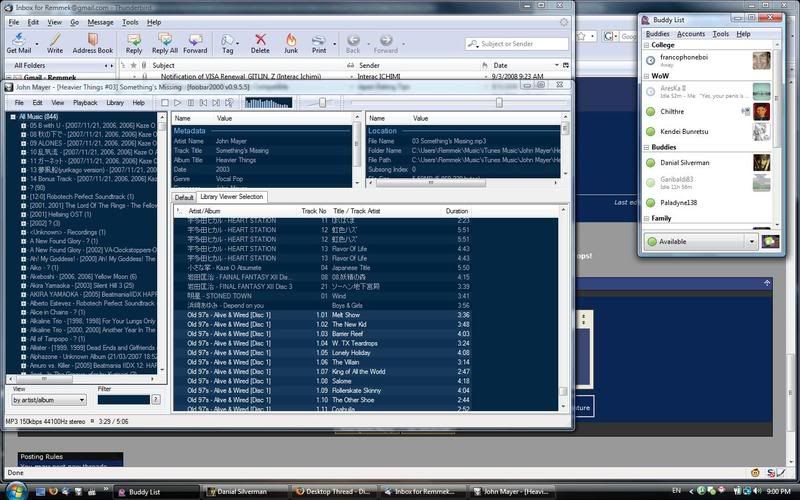Open the Address Book
Screen dimensions: 800x500
pyautogui.click(x=92, y=42)
